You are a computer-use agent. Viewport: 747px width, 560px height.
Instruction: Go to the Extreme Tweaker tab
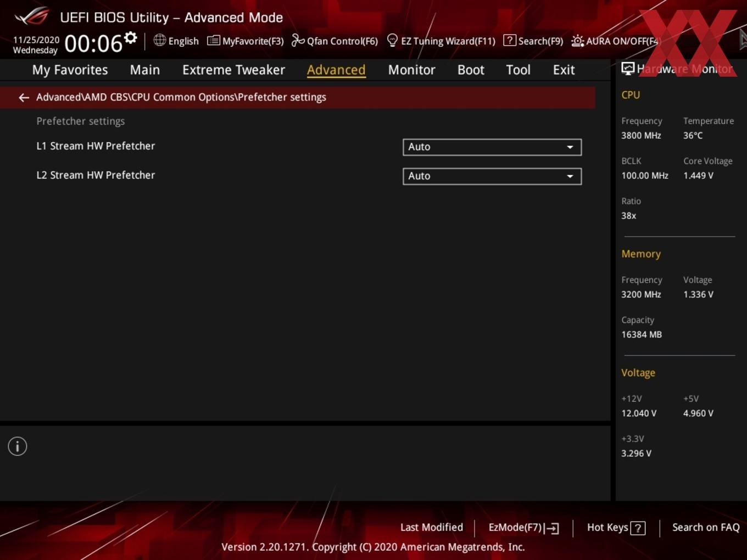[233, 70]
